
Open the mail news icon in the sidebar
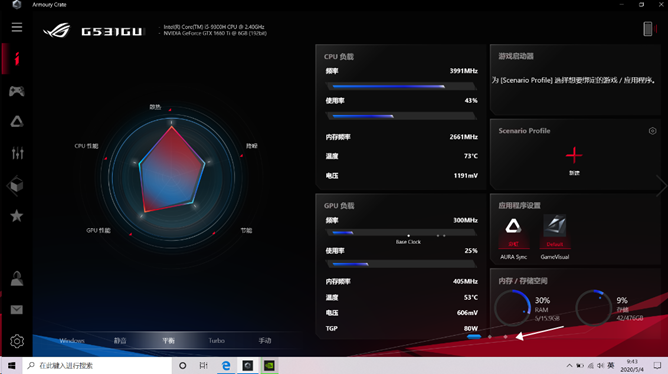tap(17, 310)
